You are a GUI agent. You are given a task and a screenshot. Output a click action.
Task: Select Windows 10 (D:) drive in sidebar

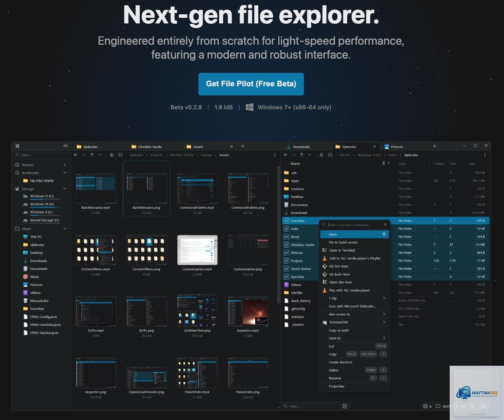pyautogui.click(x=42, y=204)
